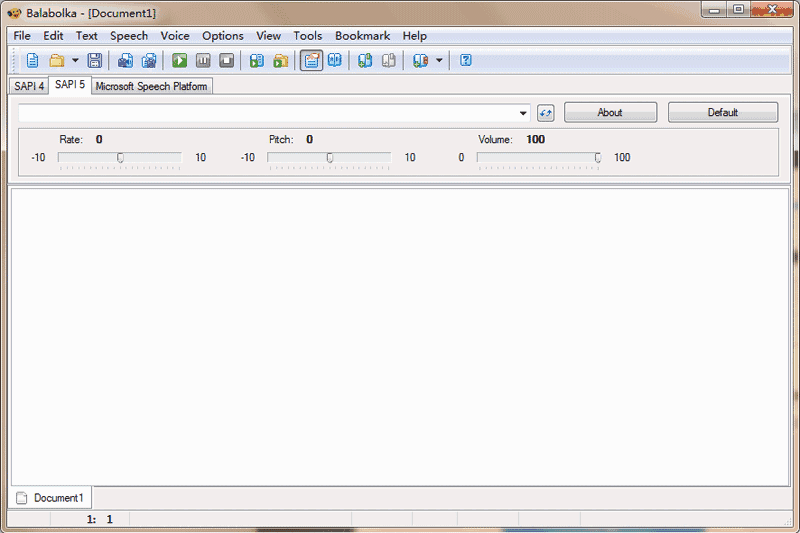Click the refresh voice list icon
The image size is (800, 533).
click(546, 113)
